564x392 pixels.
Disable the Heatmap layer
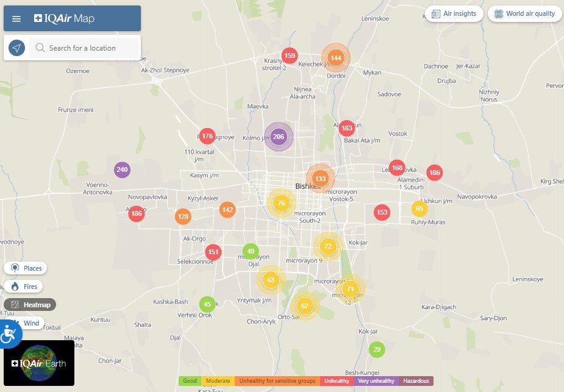click(x=30, y=304)
